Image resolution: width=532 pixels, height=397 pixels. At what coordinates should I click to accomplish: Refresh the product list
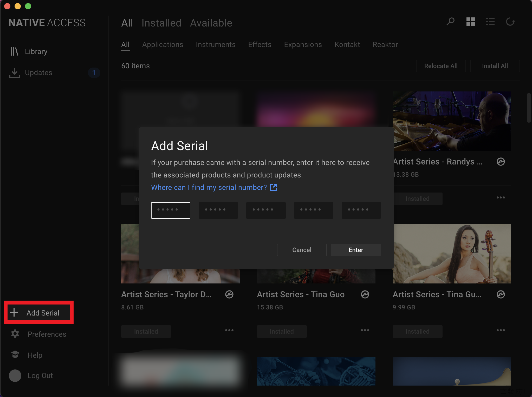click(x=510, y=22)
